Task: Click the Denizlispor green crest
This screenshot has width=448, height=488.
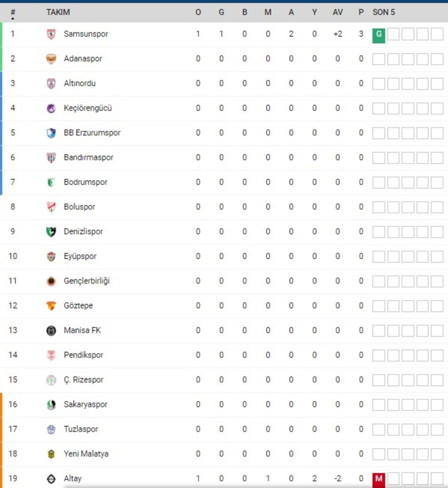Action: coord(51,232)
